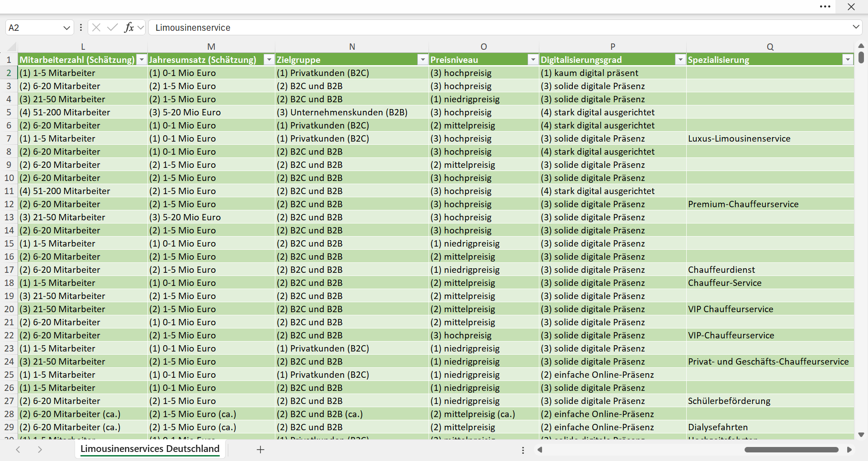The width and height of the screenshot is (868, 461).
Task: Click the Cancel entry X icon
Action: coord(96,28)
